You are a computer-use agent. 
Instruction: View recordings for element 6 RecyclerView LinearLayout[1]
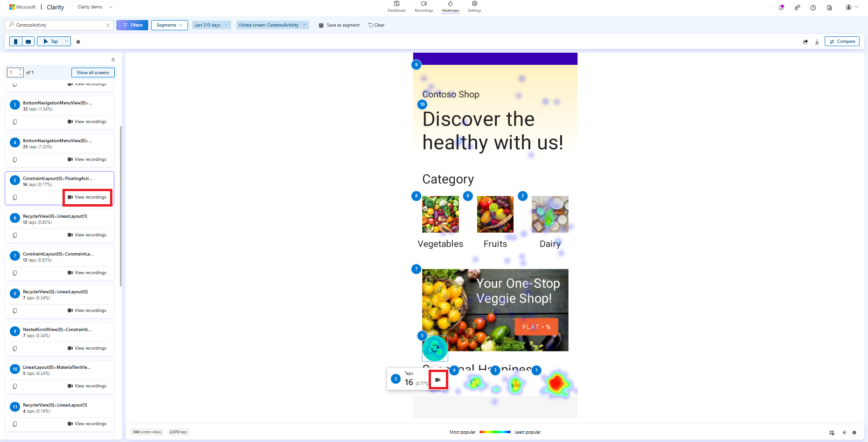click(x=87, y=235)
